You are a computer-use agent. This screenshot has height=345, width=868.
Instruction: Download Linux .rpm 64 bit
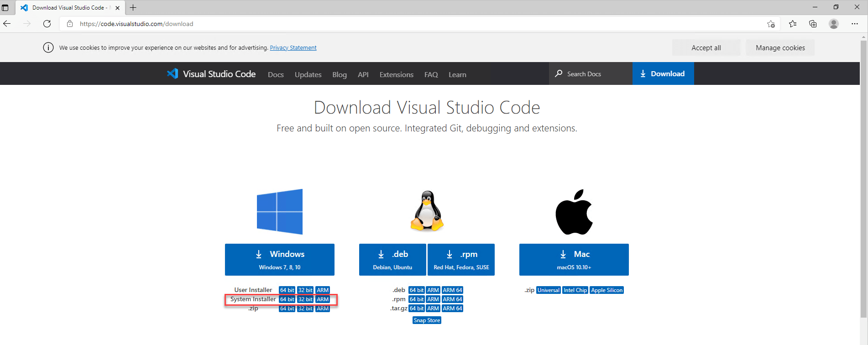coord(417,299)
